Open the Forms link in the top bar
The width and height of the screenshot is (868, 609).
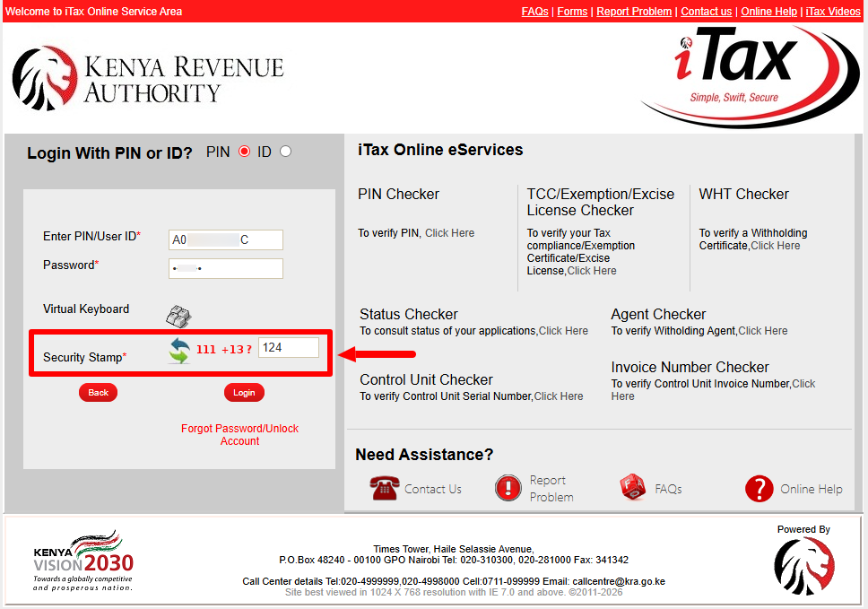572,12
